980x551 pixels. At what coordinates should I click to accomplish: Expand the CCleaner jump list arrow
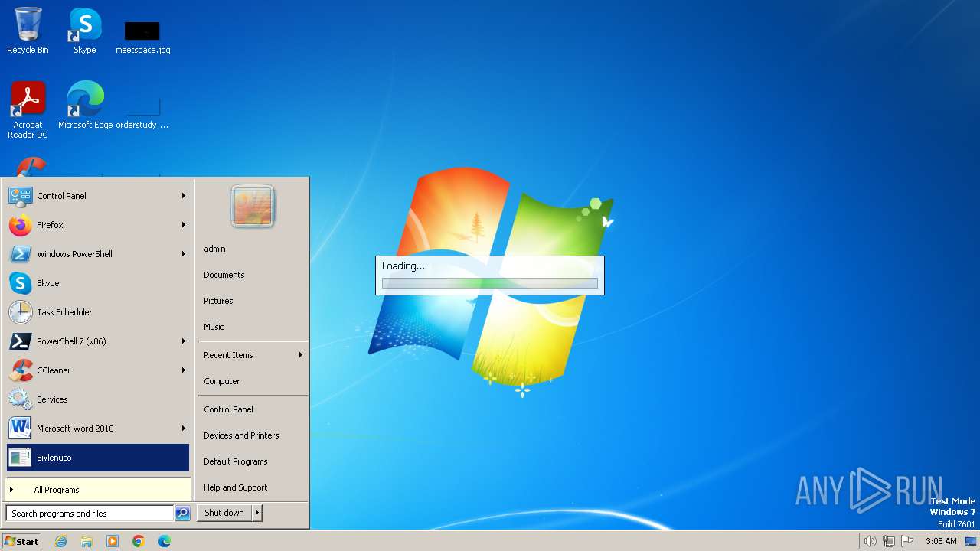click(184, 370)
